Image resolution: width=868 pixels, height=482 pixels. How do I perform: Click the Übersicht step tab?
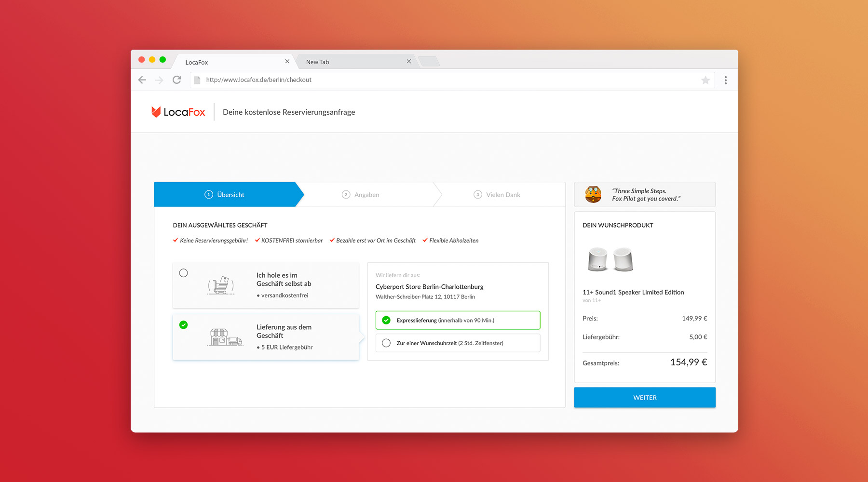pyautogui.click(x=225, y=195)
